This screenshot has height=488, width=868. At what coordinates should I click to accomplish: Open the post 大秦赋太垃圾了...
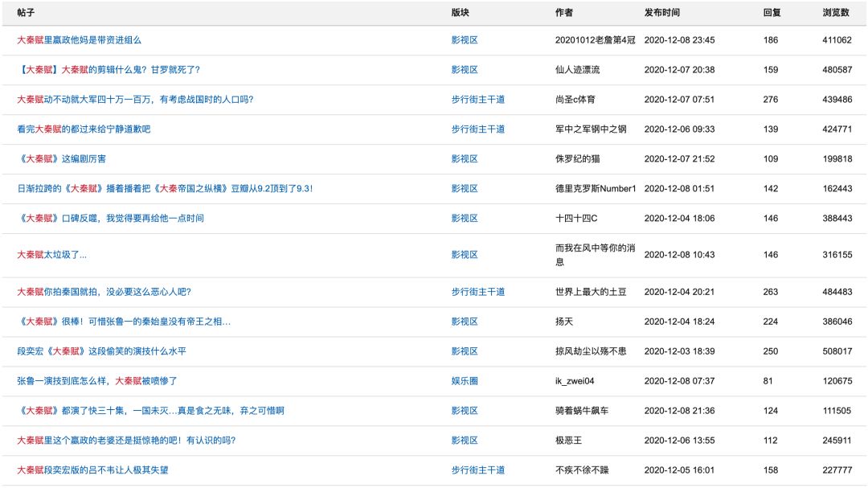coord(51,254)
